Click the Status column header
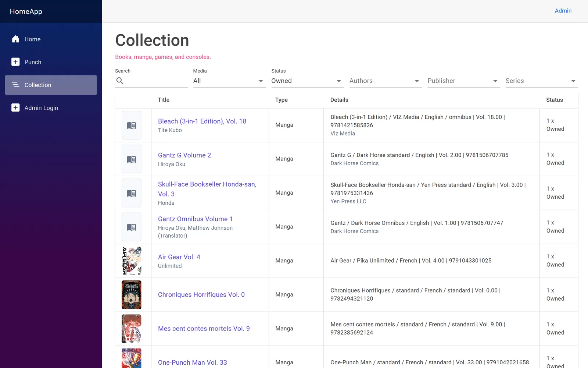Screen dimensions: 588x368 point(554,100)
